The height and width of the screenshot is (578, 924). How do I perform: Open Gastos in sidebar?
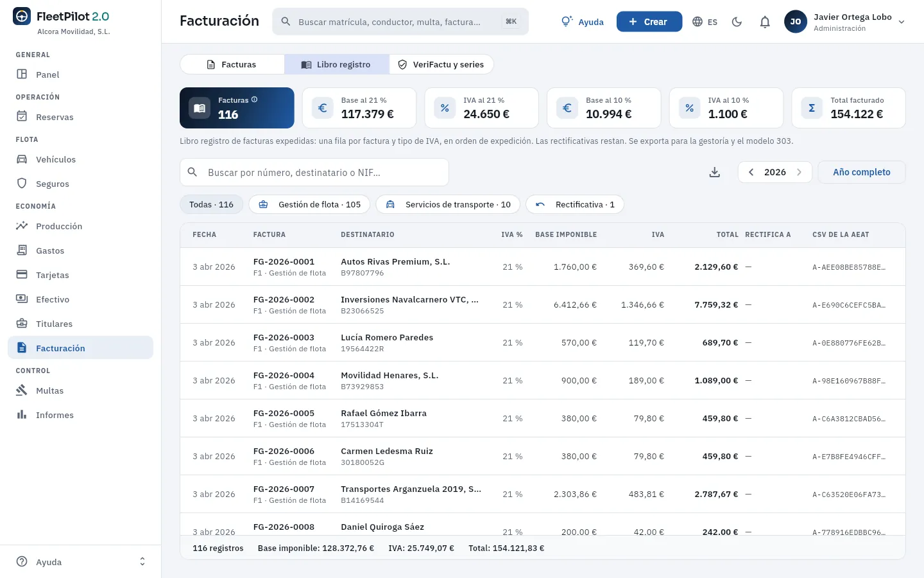(x=81, y=250)
